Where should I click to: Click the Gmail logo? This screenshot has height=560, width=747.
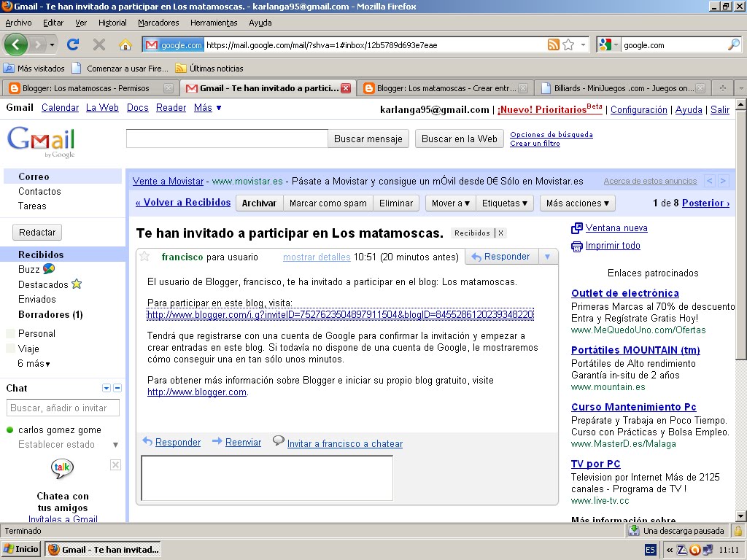[41, 141]
